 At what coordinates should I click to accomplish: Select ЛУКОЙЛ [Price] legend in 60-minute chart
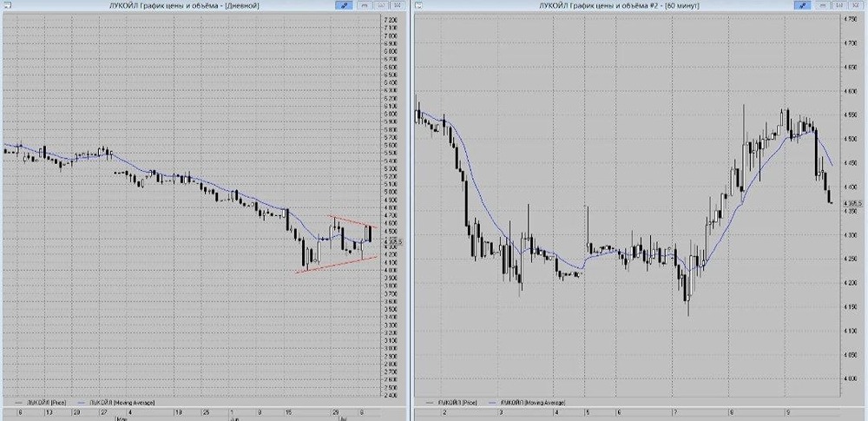457,403
